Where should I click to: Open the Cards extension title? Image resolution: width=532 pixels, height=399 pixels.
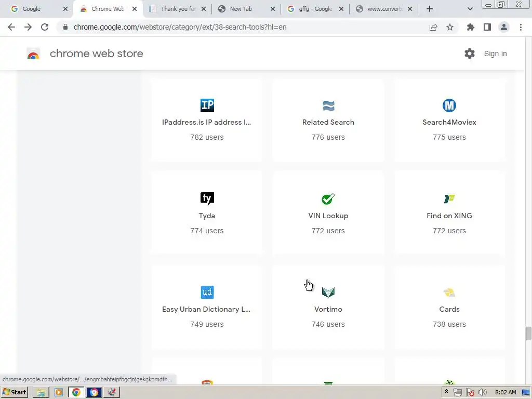[x=449, y=309]
